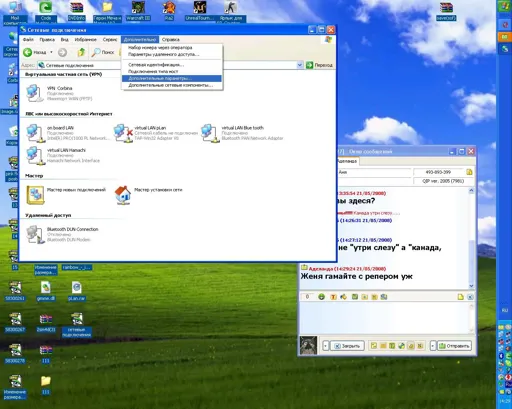Viewport: 512px width, 409px height.
Task: Select Набор номера через оператора
Action: click(172, 48)
